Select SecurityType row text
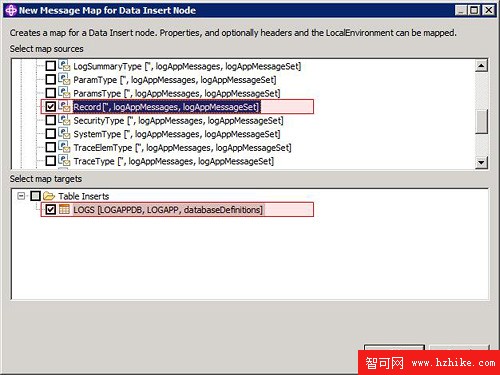This screenshot has height=375, width=500. (x=178, y=120)
